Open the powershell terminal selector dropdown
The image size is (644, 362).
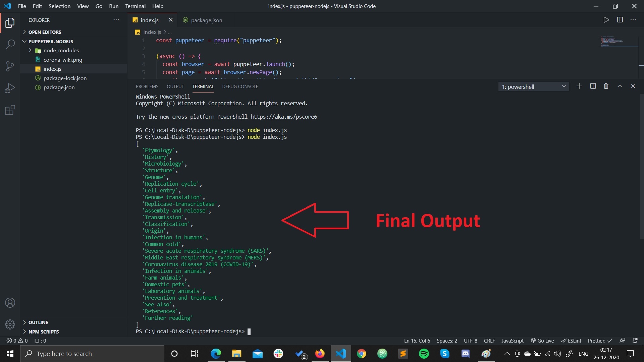(534, 86)
